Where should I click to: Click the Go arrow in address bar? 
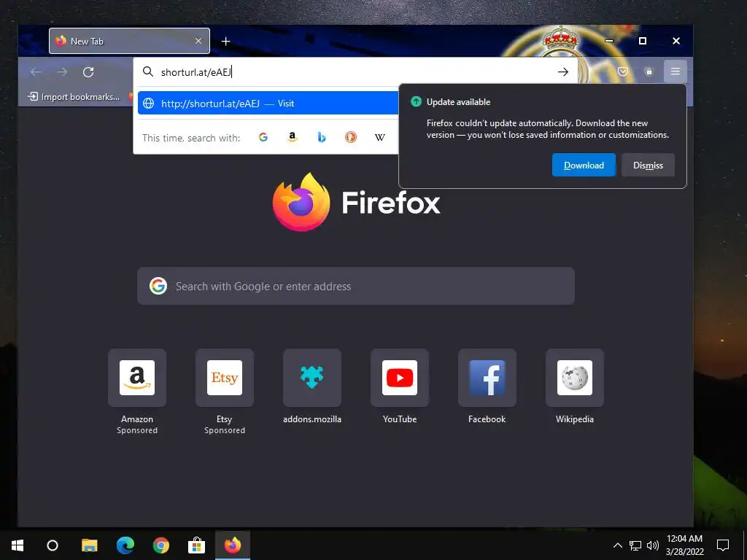click(x=562, y=72)
